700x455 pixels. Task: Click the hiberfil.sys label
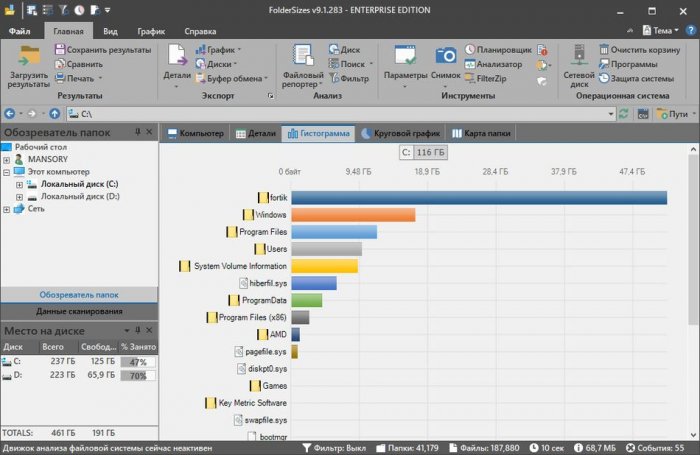[x=268, y=283]
